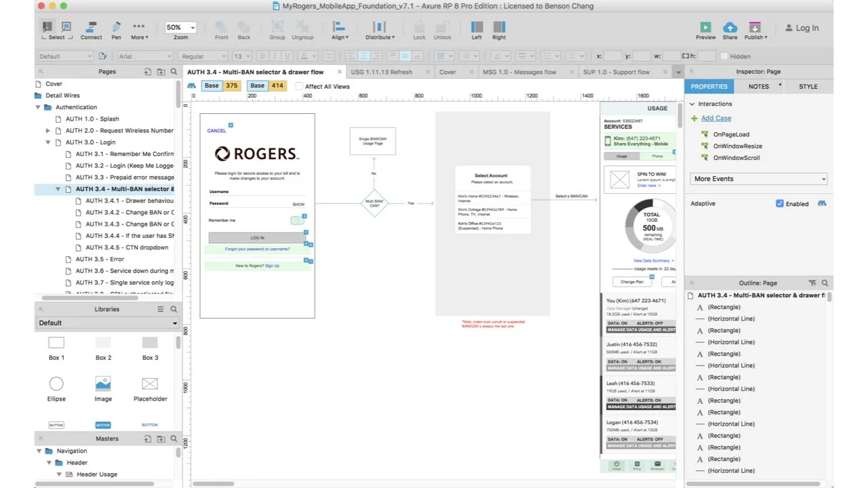
Task: Select the Ellipse widget in Libraries
Action: coord(56,390)
